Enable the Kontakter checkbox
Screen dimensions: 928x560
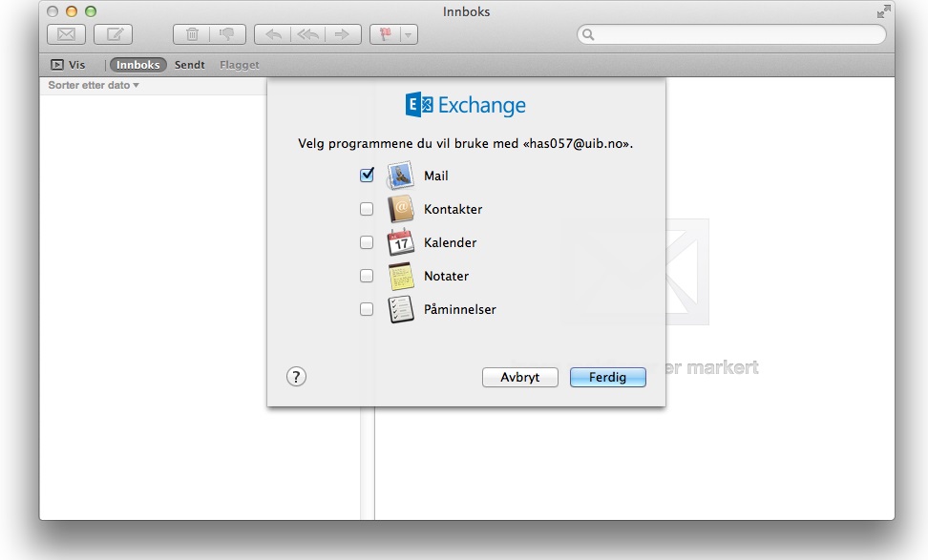[x=367, y=209]
